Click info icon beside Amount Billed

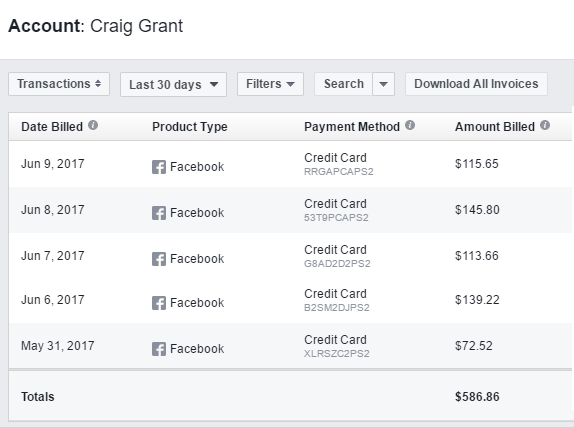point(545,125)
